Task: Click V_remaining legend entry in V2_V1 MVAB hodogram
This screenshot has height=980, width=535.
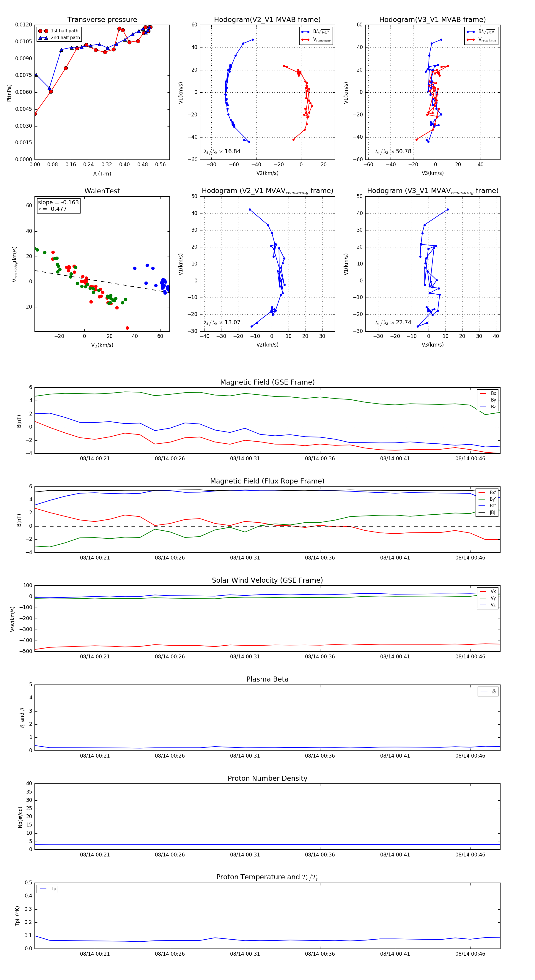Action: point(316,39)
